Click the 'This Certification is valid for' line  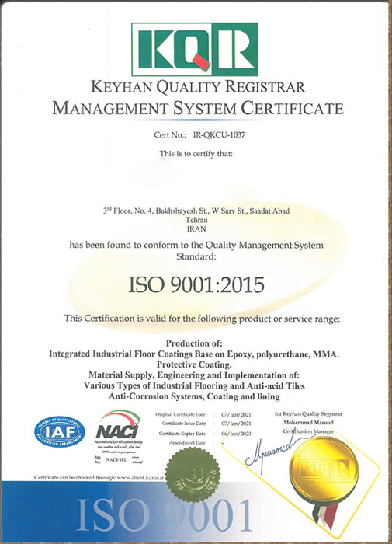[x=202, y=319]
